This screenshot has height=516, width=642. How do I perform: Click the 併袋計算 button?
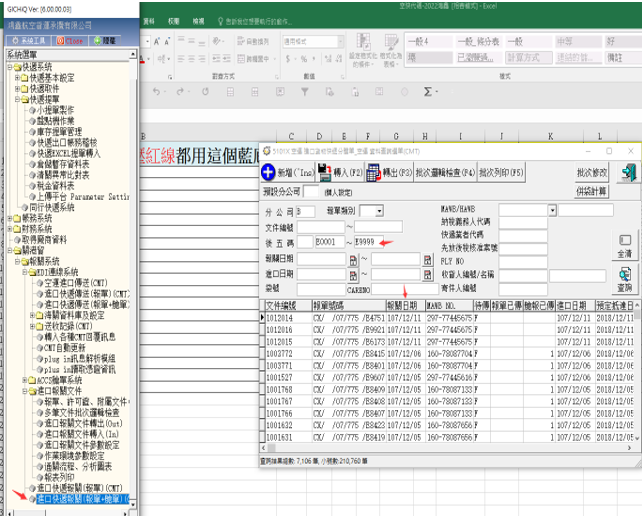point(591,190)
